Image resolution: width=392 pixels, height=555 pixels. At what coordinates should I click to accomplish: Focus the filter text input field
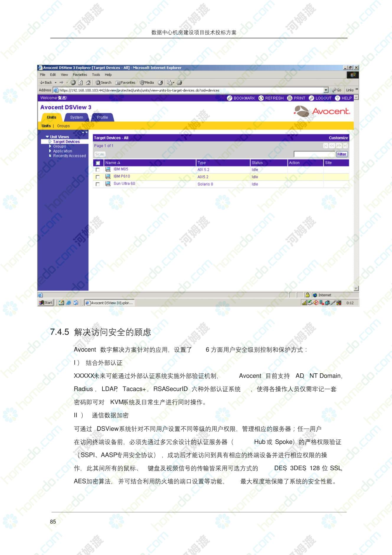tap(315, 154)
